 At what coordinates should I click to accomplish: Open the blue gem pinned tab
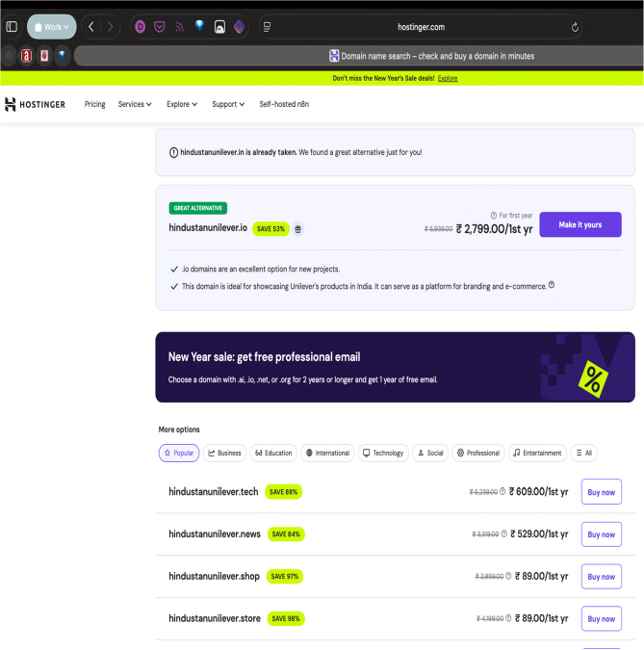pyautogui.click(x=63, y=55)
